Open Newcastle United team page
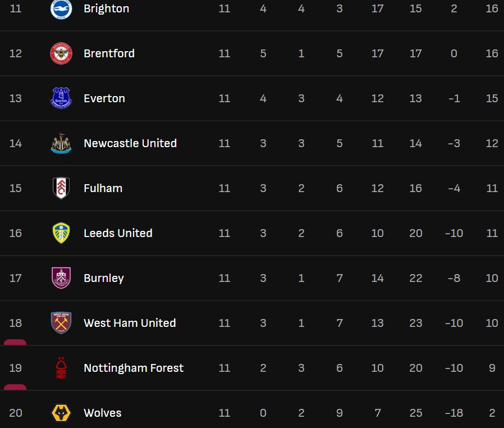Screen dimensions: 504x428 (x=130, y=143)
